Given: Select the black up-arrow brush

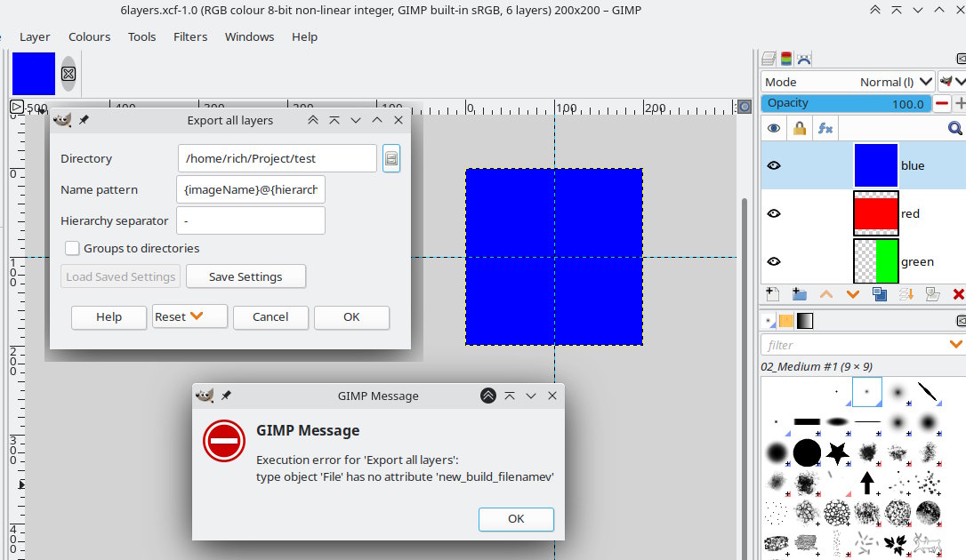Looking at the screenshot, I should click(866, 483).
